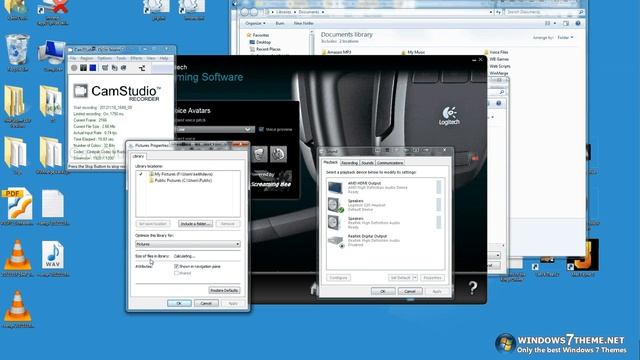Click Restore Defaults button
The width and height of the screenshot is (640, 360).
[x=224, y=290]
